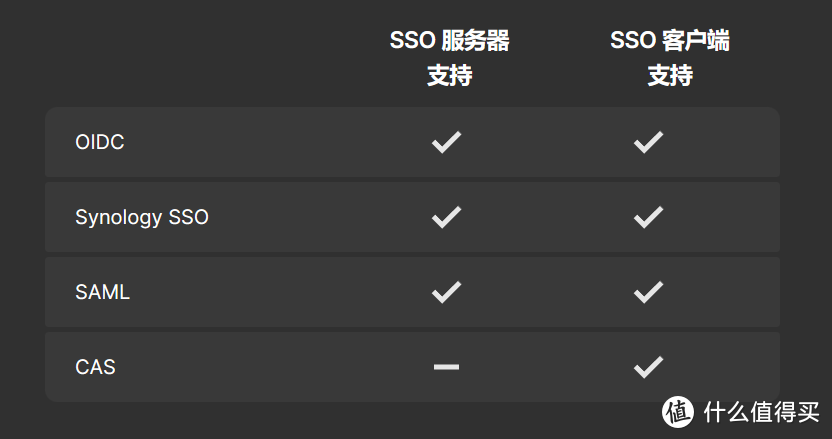
Task: Click the CAS SSO client support checkmark
Action: coord(648,367)
